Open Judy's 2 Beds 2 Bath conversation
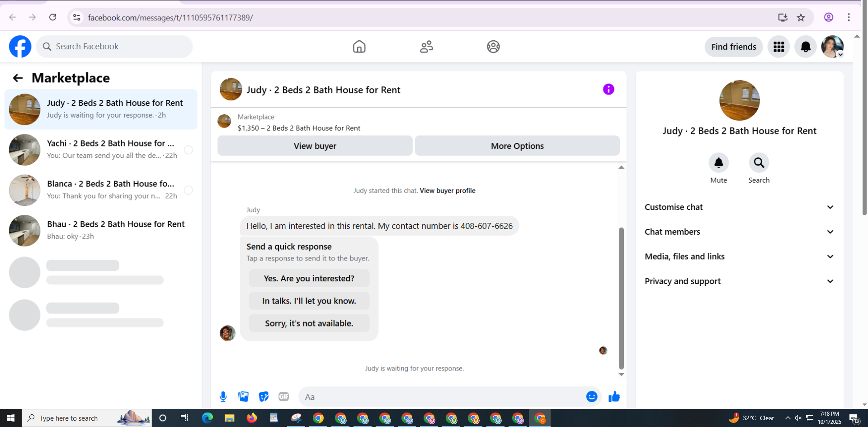Viewport: 868px width, 427px height. [x=101, y=109]
